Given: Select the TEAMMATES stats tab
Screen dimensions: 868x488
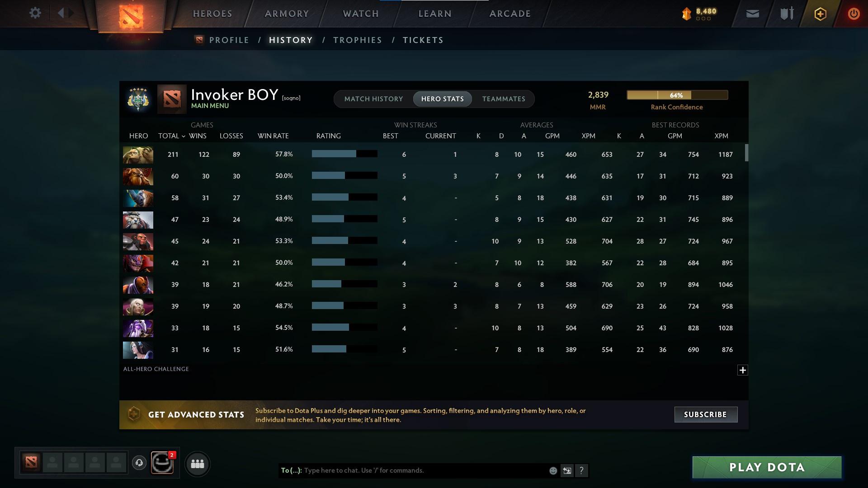Looking at the screenshot, I should point(503,99).
